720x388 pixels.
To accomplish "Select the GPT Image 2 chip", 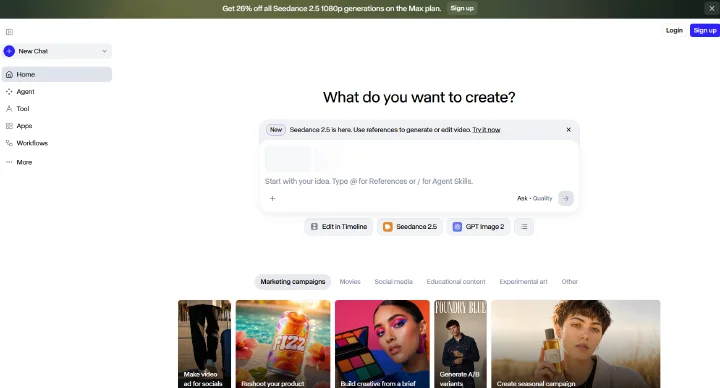I will pos(478,227).
